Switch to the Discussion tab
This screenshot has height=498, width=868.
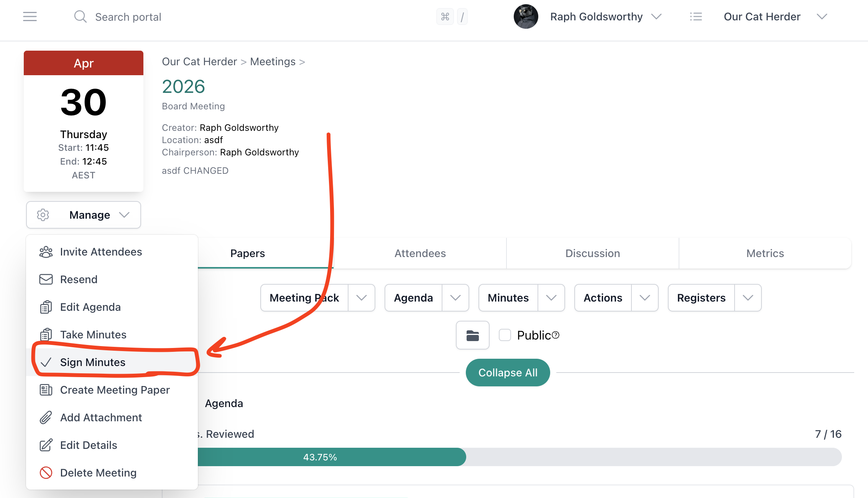(592, 253)
